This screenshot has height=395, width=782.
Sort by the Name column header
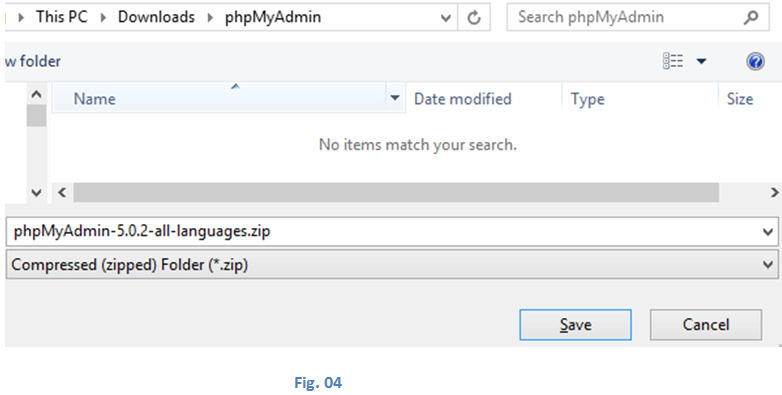[x=219, y=98]
